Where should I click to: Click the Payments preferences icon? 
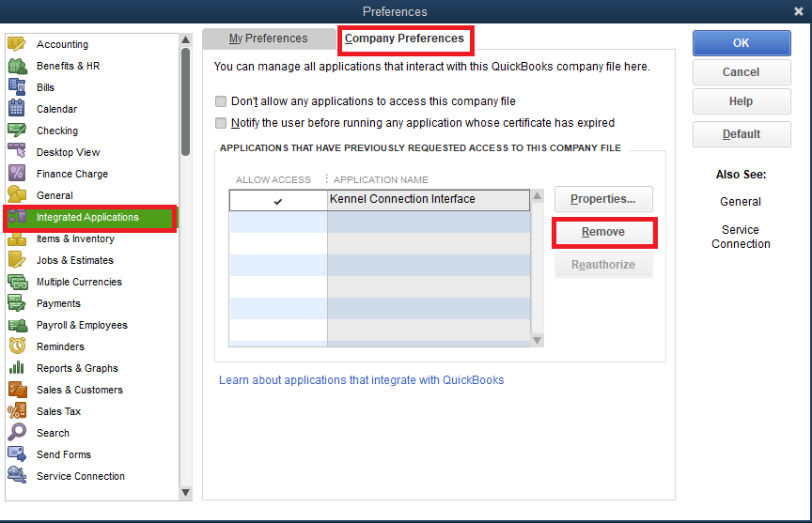17,303
